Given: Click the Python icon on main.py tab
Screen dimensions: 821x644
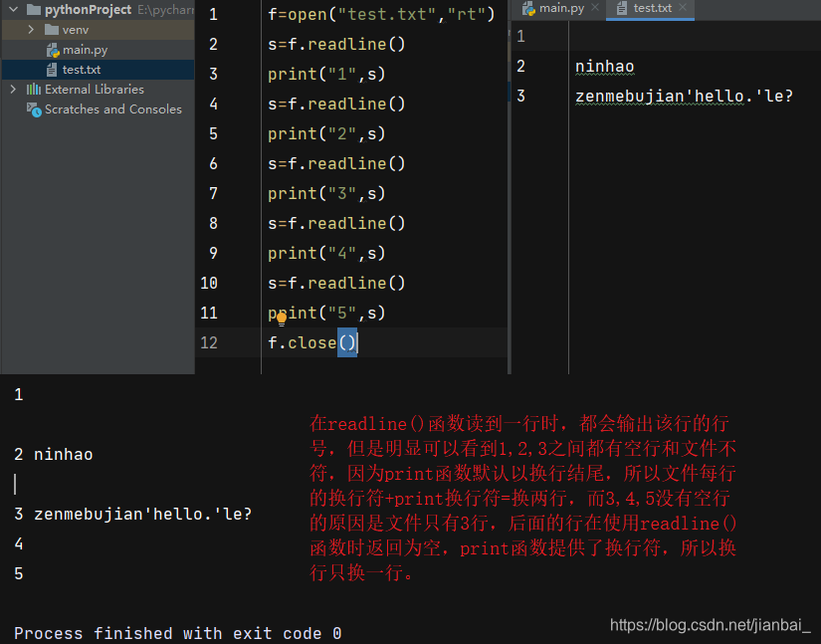Looking at the screenshot, I should click(528, 8).
